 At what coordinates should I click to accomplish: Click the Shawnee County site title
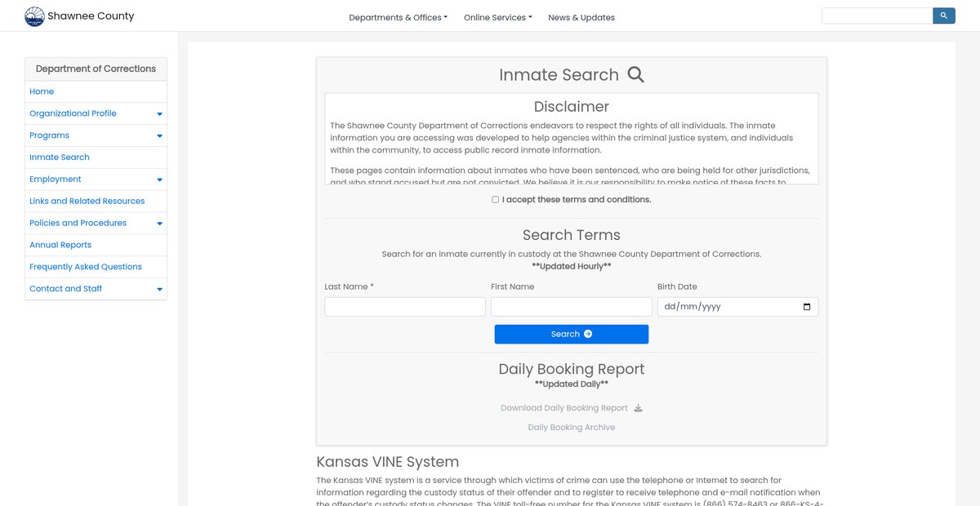[x=91, y=16]
